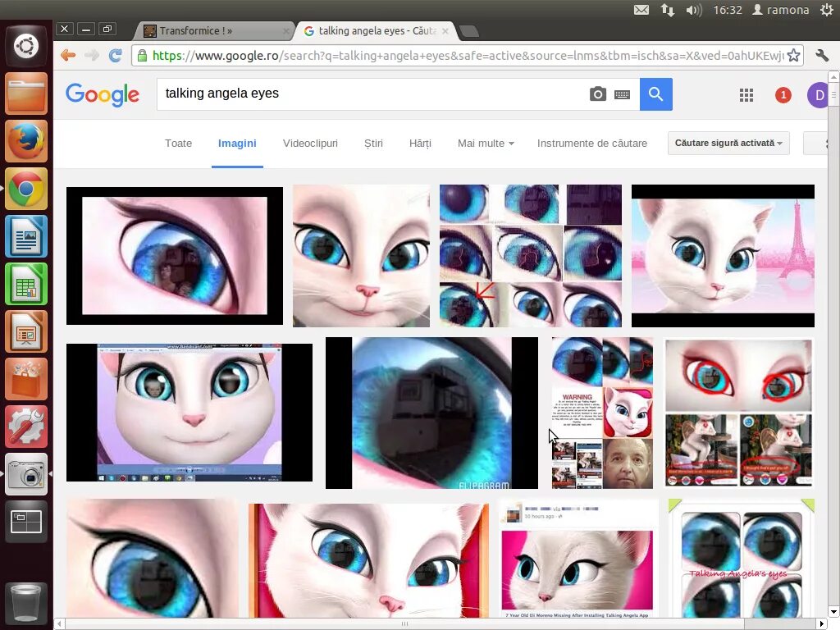View Google notifications red badge
Image resolution: width=840 pixels, height=630 pixels.
[783, 95]
